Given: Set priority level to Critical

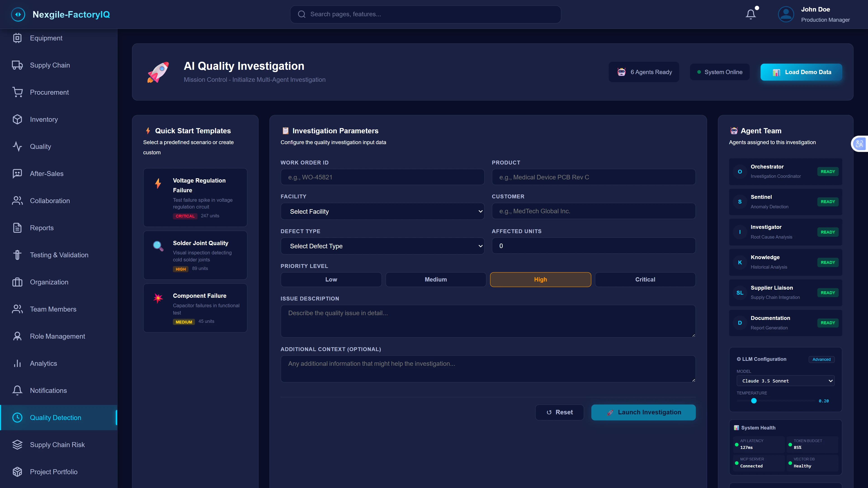Looking at the screenshot, I should tap(645, 279).
